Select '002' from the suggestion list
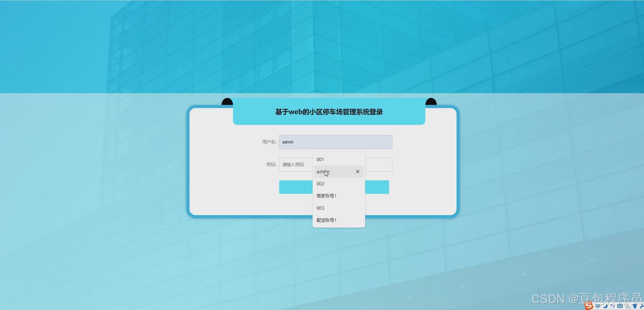 tap(320, 184)
